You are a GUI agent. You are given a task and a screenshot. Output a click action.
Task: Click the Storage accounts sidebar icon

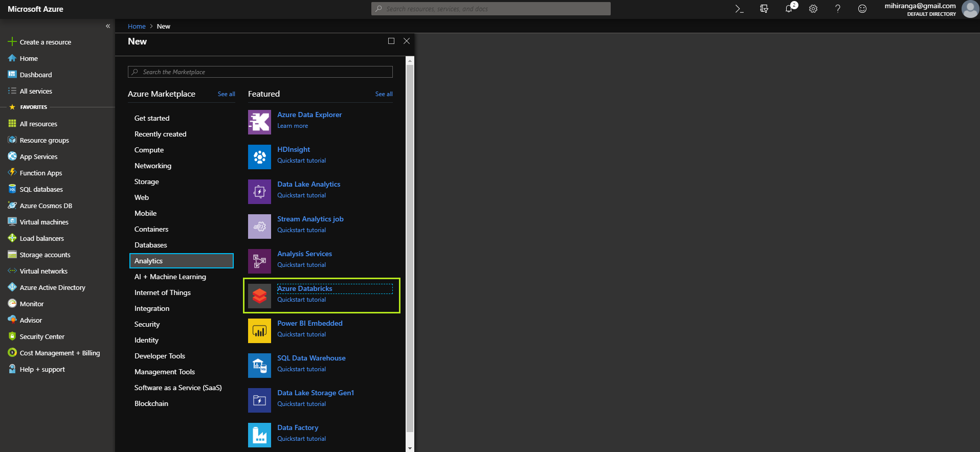(12, 254)
